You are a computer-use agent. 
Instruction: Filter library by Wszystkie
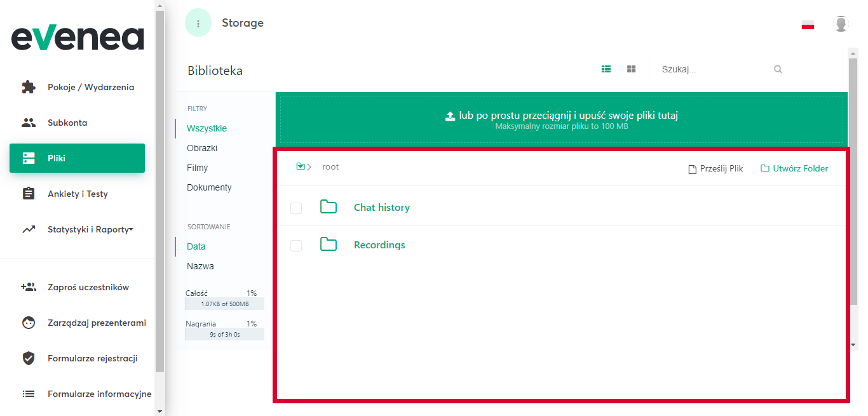207,128
